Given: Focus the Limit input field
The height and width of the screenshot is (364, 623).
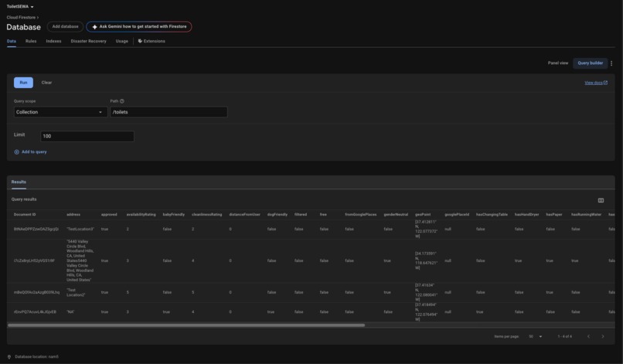Looking at the screenshot, I should 87,136.
